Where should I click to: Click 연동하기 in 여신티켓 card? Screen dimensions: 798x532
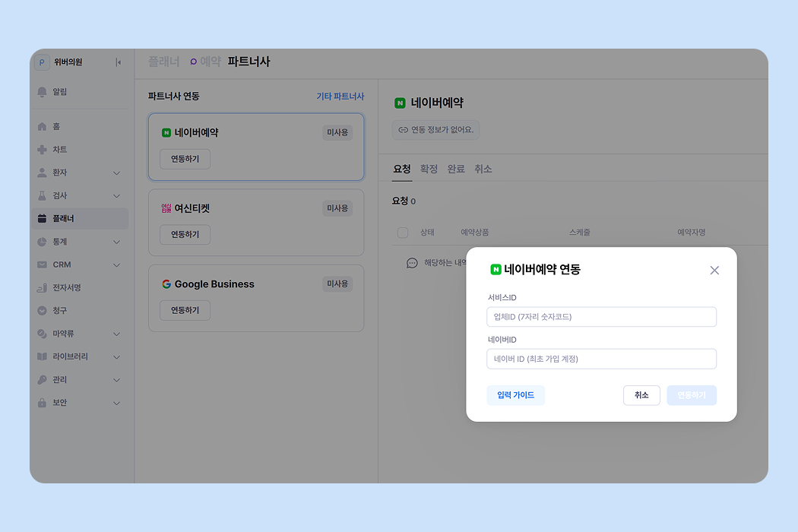click(x=185, y=235)
